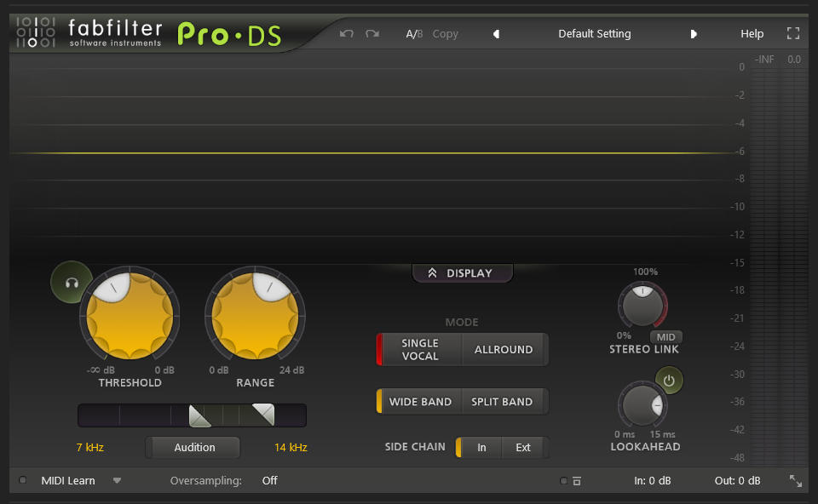Click the output options icon in status bar
Viewport: 818px width, 504px height.
point(577,481)
